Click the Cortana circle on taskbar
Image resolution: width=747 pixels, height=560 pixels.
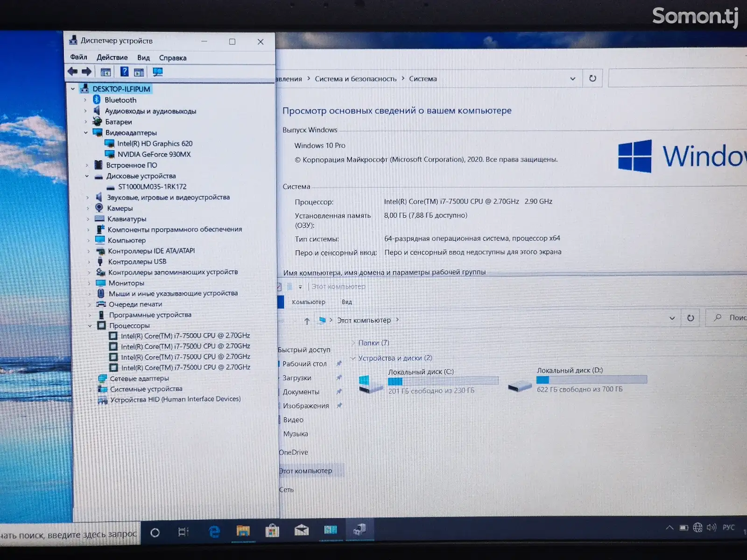(x=155, y=532)
